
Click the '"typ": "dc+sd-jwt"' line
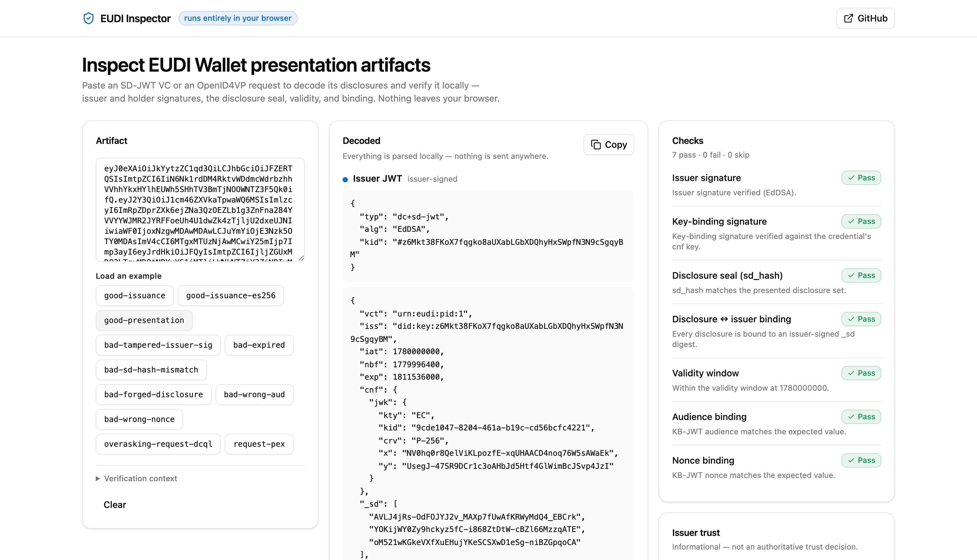[x=404, y=217]
